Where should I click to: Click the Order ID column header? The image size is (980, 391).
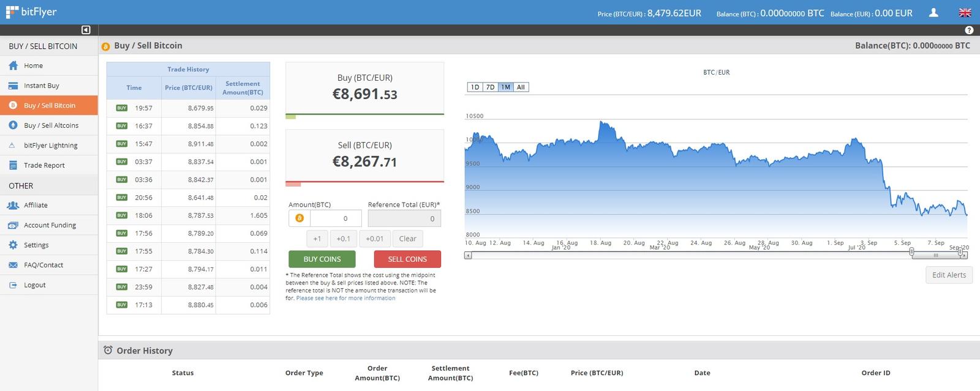[876, 373]
